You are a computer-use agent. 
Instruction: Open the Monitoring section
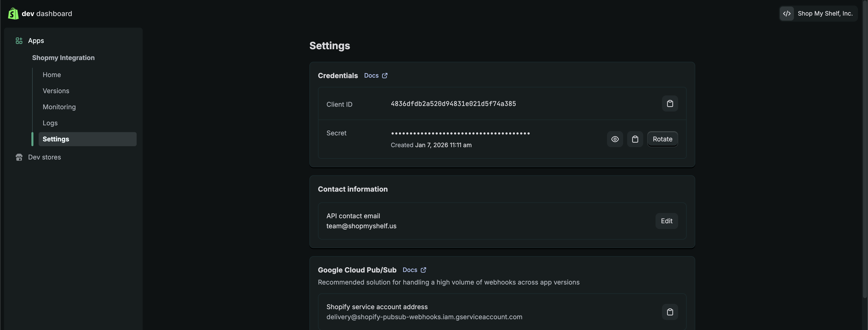59,107
